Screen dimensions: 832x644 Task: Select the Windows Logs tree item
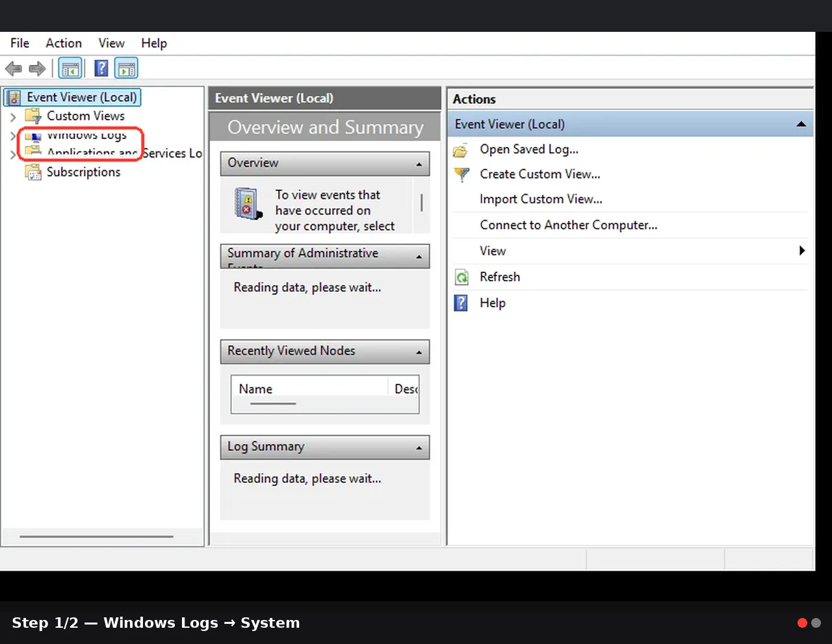point(86,135)
